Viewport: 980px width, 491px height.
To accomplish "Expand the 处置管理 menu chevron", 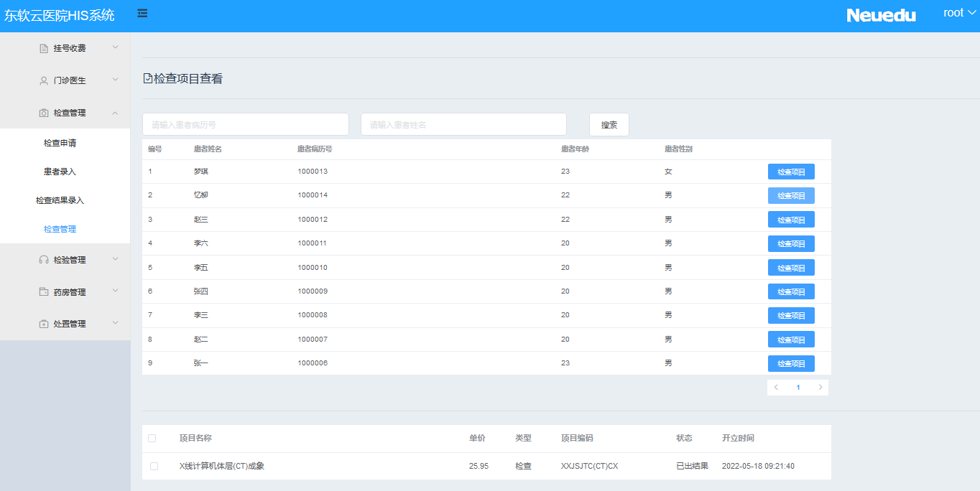I will click(x=116, y=323).
